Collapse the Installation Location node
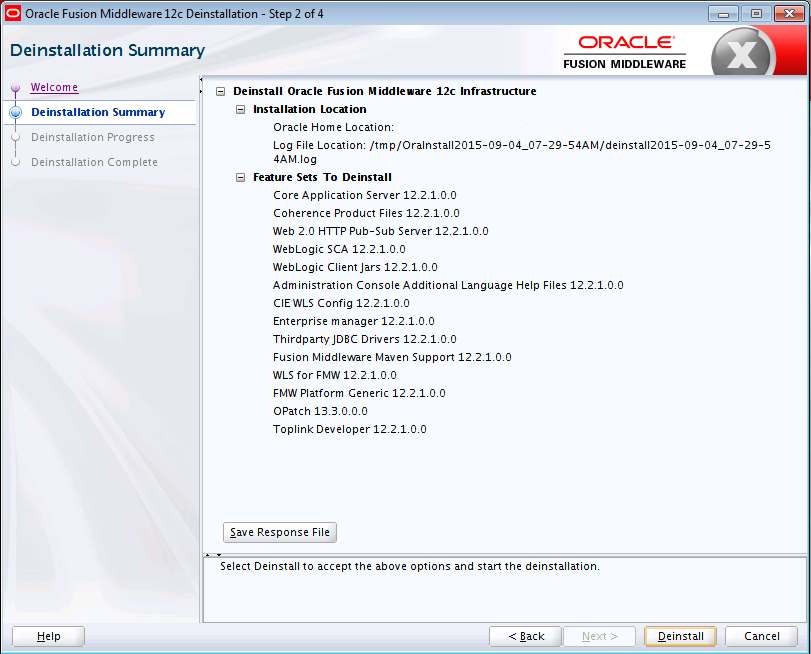The image size is (811, 654). 241,110
